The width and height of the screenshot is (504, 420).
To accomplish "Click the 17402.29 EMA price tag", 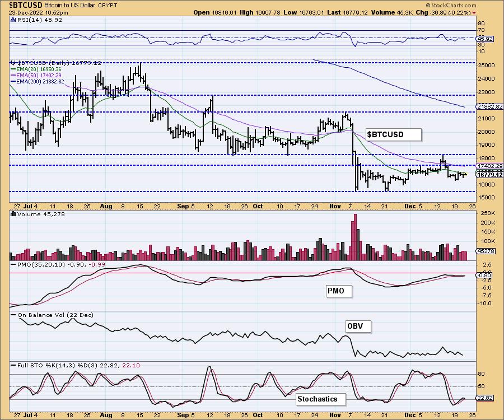I will click(x=489, y=166).
